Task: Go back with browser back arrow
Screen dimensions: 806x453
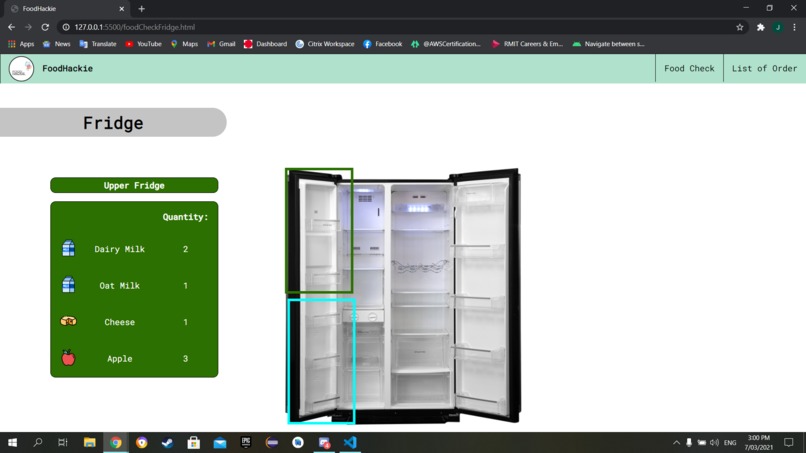Action: pyautogui.click(x=11, y=27)
